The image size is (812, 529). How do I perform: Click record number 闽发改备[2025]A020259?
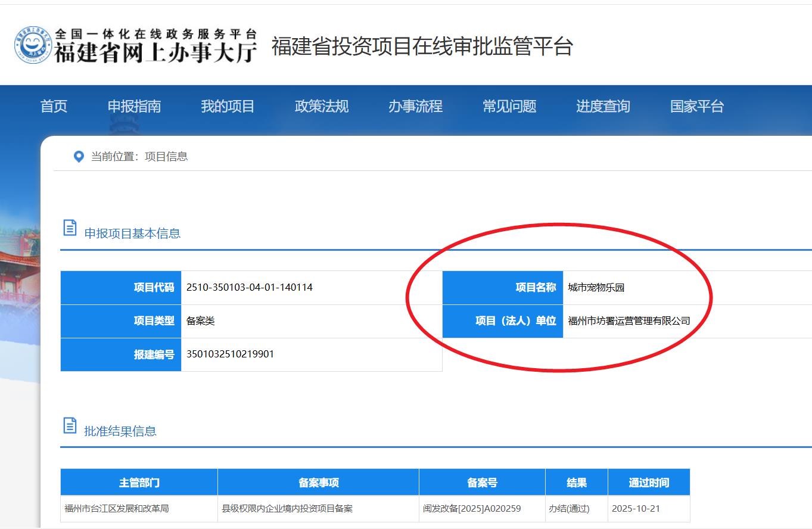pos(472,509)
